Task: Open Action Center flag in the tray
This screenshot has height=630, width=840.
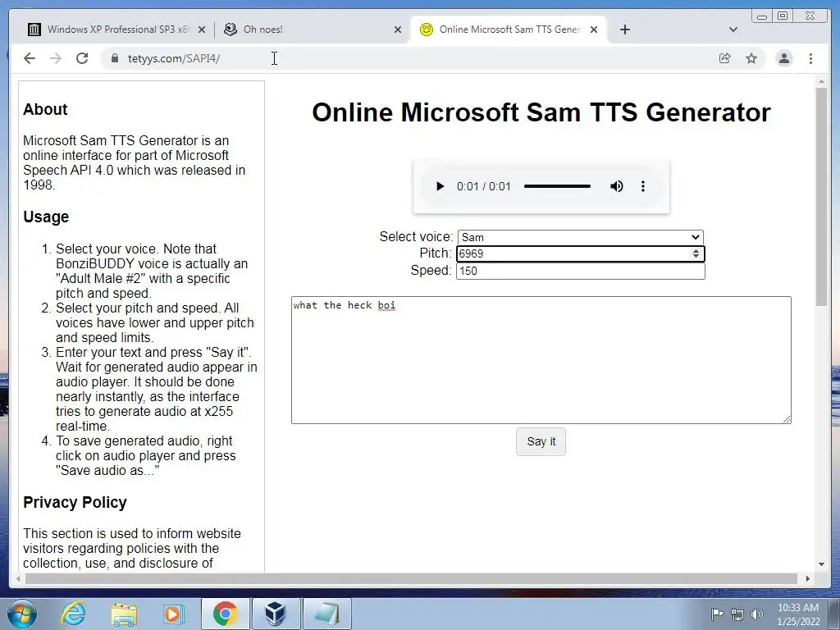Action: [x=717, y=614]
